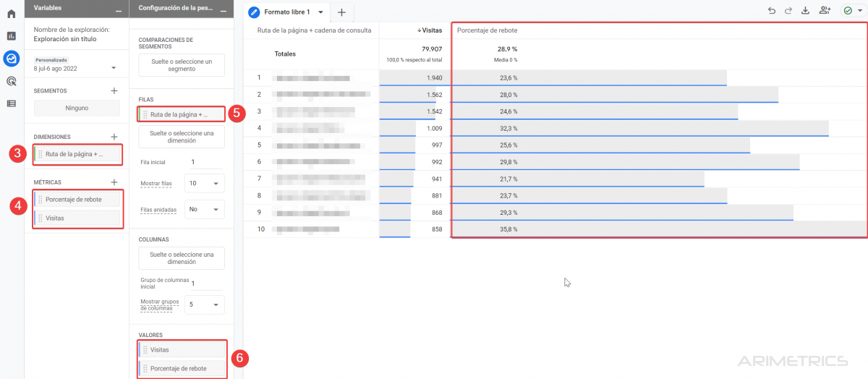Add a new exploration tab

point(341,12)
